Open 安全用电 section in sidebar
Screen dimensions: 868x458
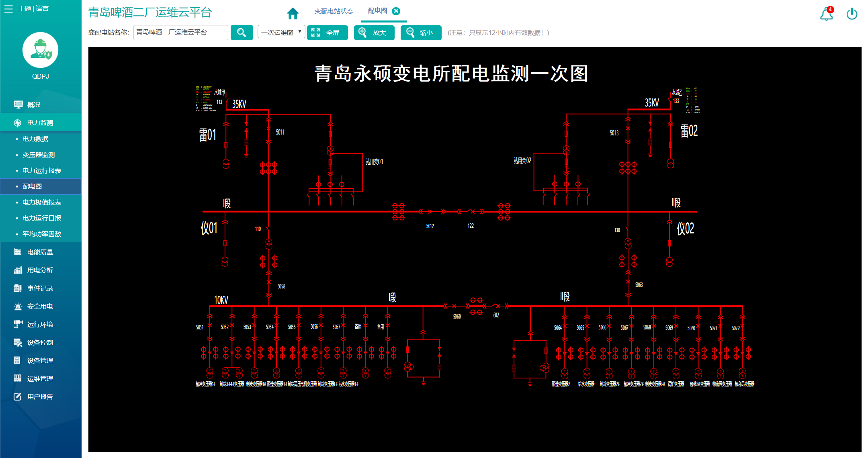[x=40, y=306]
